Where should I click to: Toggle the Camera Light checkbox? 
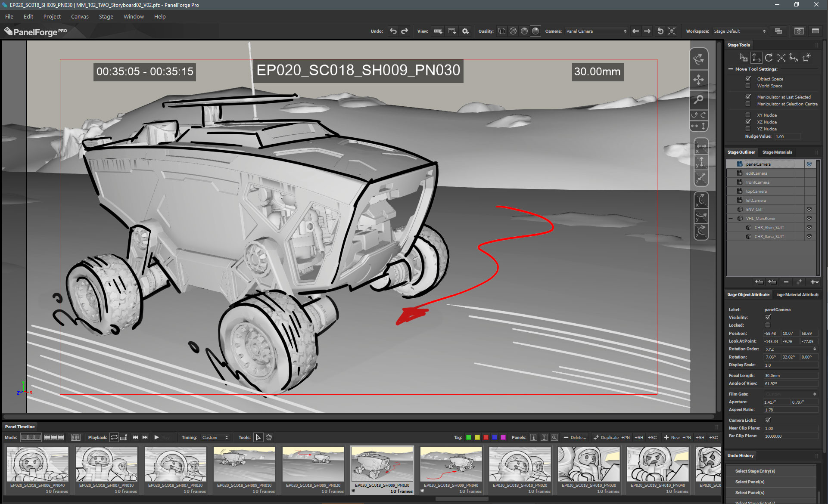click(768, 420)
